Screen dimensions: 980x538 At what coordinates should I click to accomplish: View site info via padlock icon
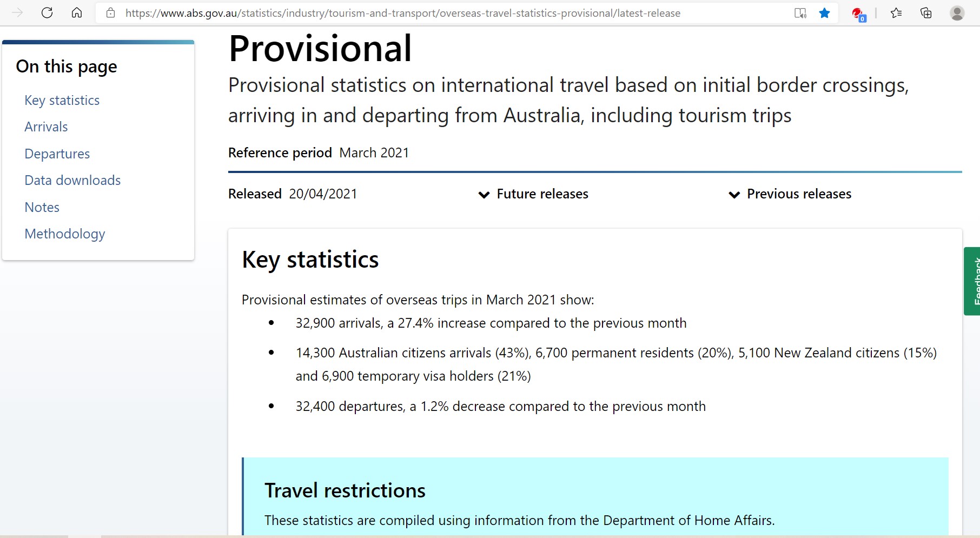pos(111,13)
